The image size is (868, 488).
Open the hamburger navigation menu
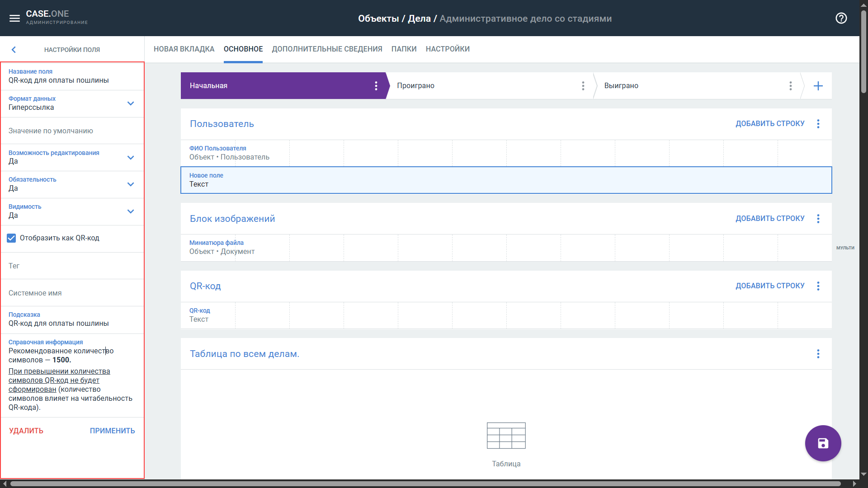coord(14,18)
